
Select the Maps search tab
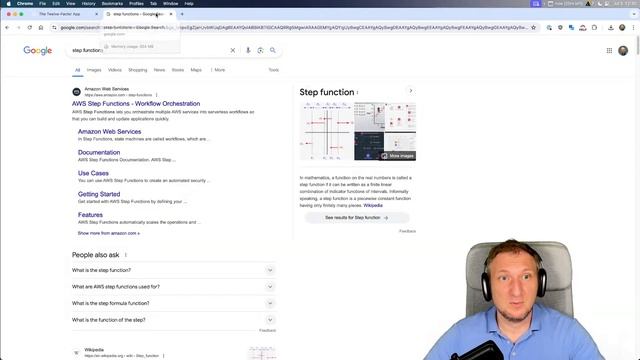click(x=196, y=70)
